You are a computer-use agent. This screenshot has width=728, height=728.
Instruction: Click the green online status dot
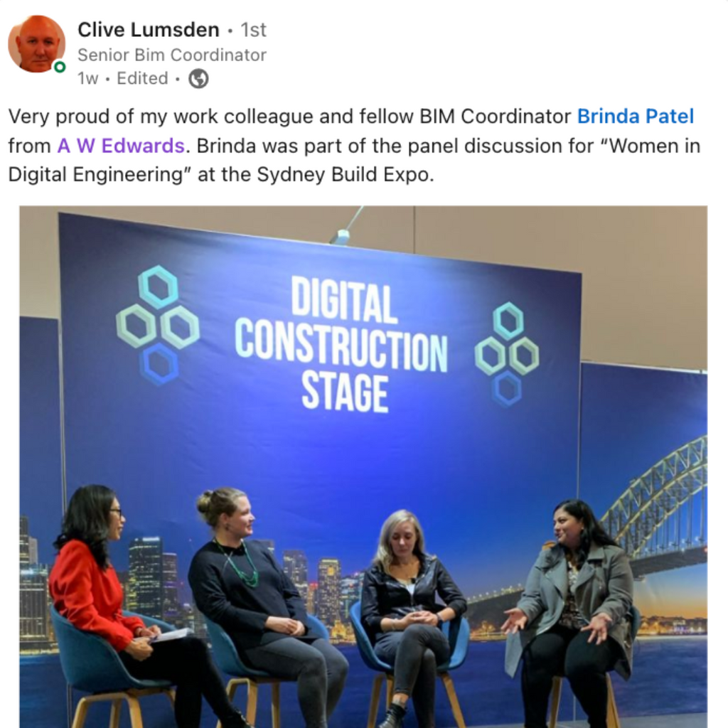tap(60, 67)
